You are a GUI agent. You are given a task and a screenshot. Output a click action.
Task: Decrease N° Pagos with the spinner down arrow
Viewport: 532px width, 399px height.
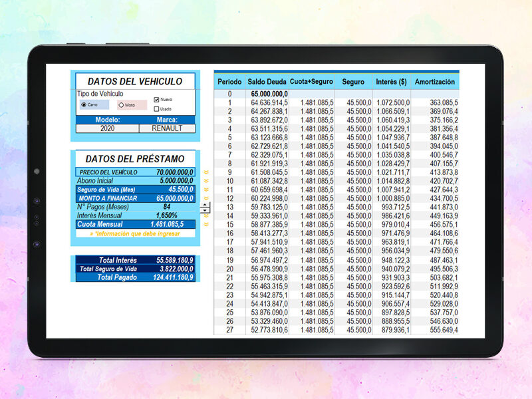(205, 210)
